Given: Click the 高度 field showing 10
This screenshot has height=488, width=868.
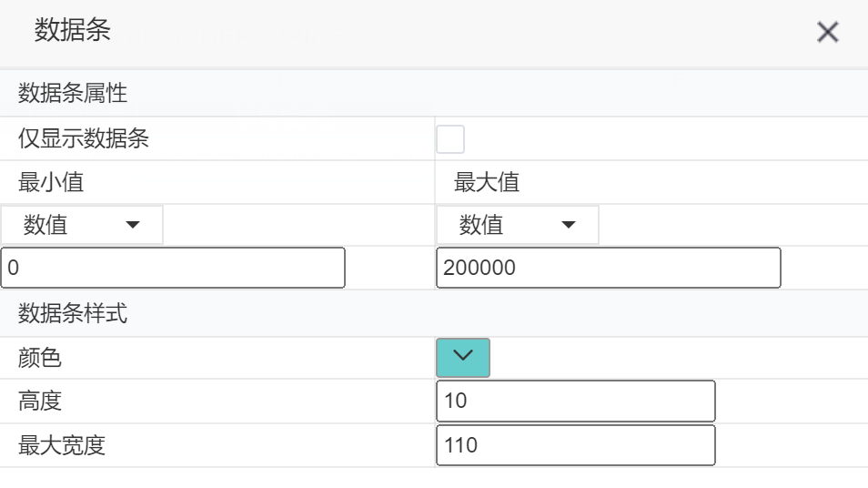Looking at the screenshot, I should 576,401.
